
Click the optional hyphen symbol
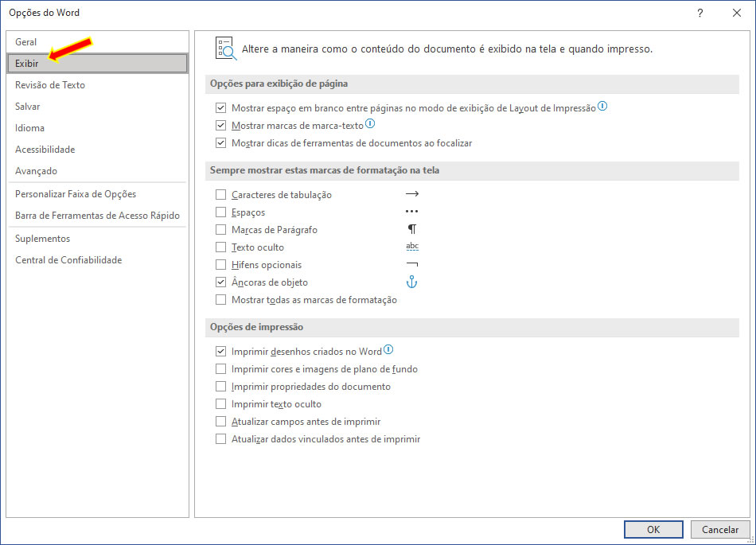pyautogui.click(x=412, y=264)
